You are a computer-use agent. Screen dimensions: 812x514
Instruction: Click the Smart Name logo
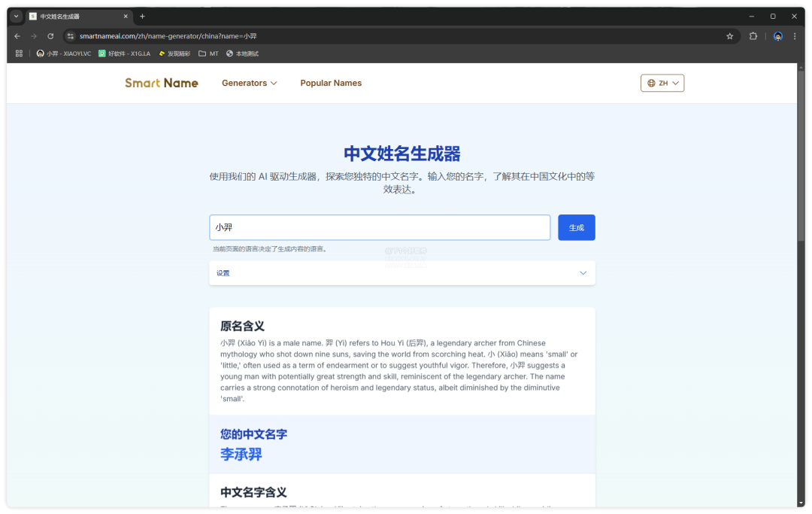point(162,83)
